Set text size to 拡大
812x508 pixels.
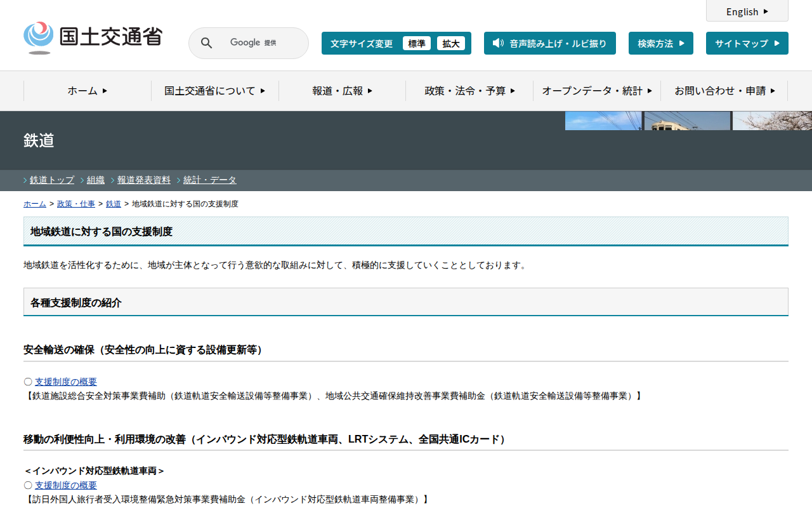pyautogui.click(x=451, y=43)
